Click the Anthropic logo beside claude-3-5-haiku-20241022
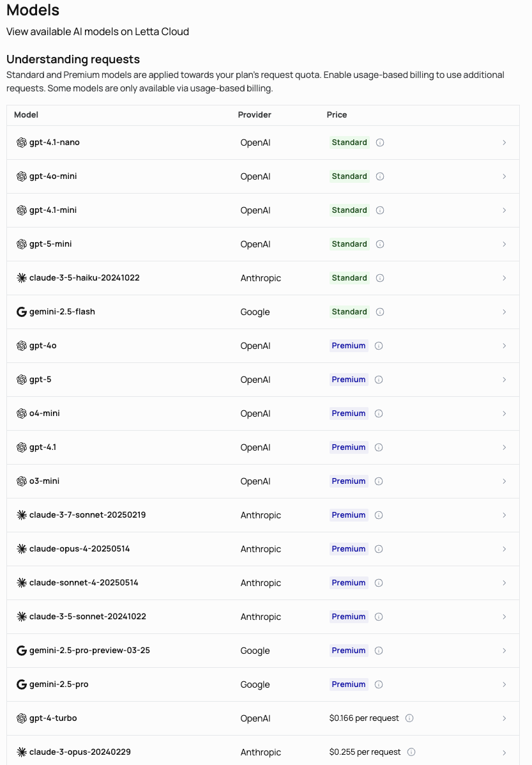 [x=22, y=278]
